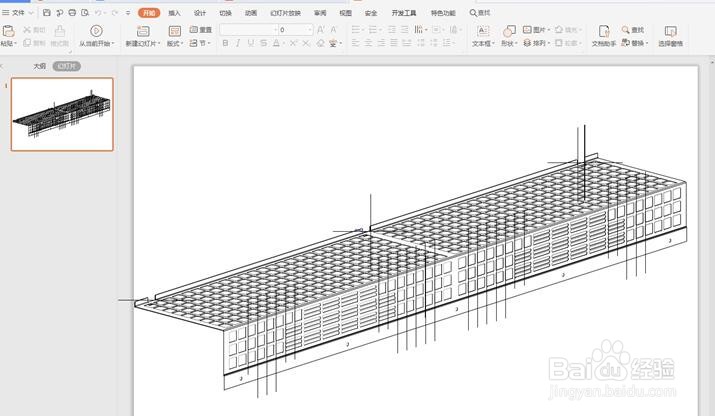Viewport: 715px width, 416px height.
Task: Click the Copy icon
Action: (27, 43)
